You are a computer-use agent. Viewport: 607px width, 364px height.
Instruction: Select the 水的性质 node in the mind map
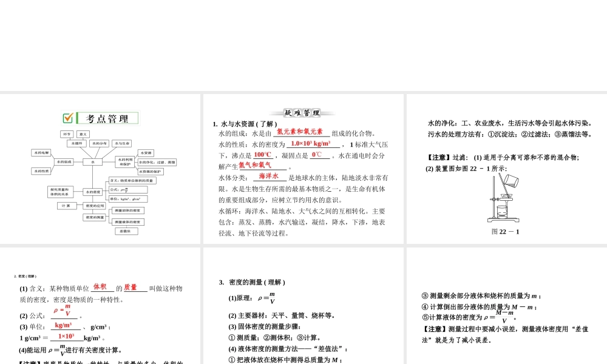coord(41,171)
